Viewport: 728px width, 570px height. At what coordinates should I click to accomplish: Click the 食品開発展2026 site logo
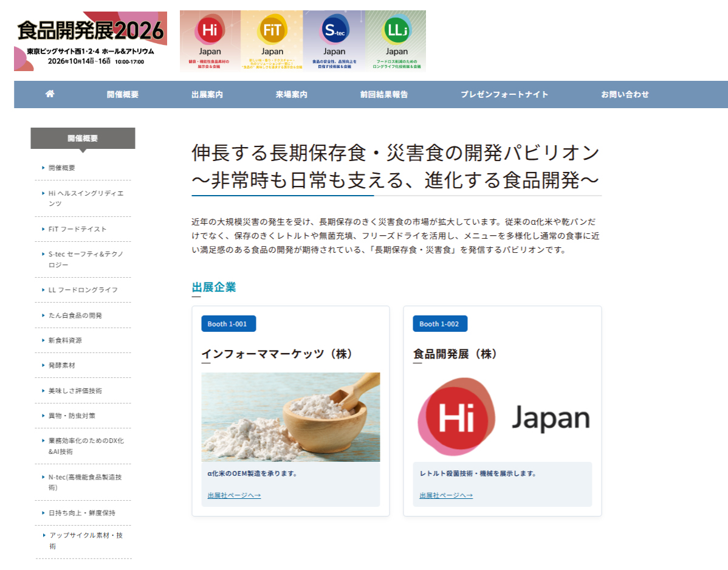click(x=91, y=41)
